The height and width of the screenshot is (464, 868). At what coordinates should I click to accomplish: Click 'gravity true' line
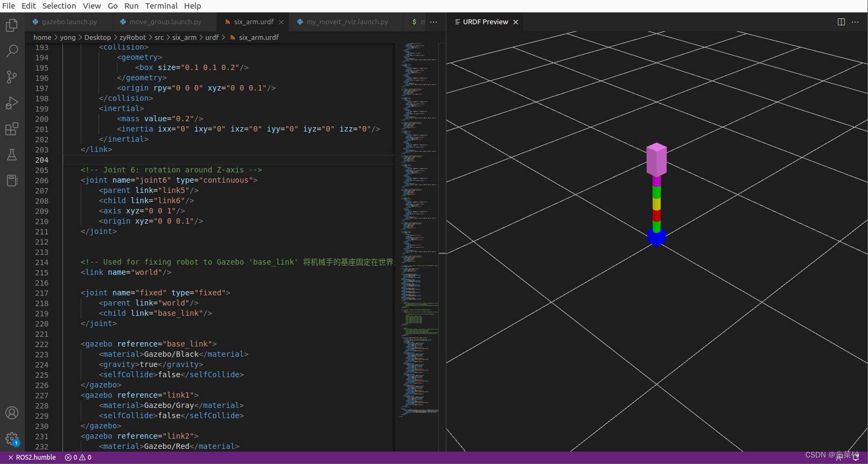pos(151,365)
